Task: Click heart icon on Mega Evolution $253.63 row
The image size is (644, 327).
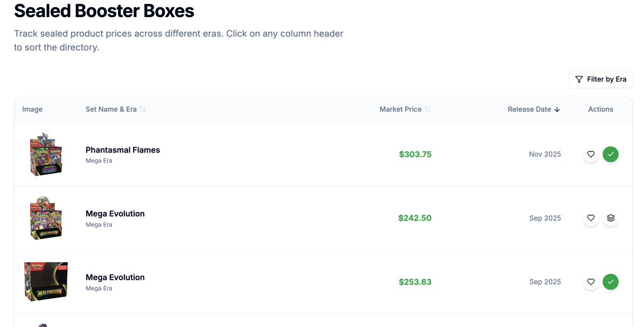Action: tap(591, 282)
